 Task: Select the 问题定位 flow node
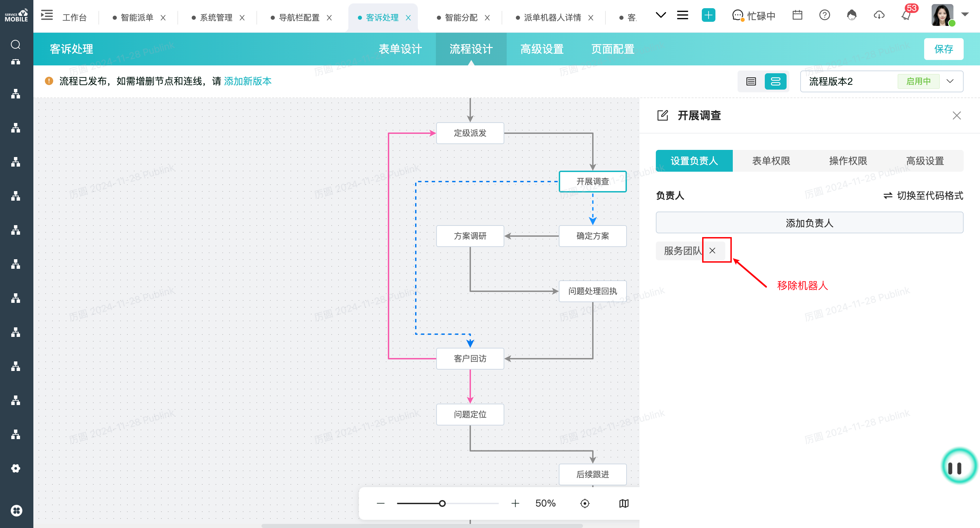click(470, 414)
